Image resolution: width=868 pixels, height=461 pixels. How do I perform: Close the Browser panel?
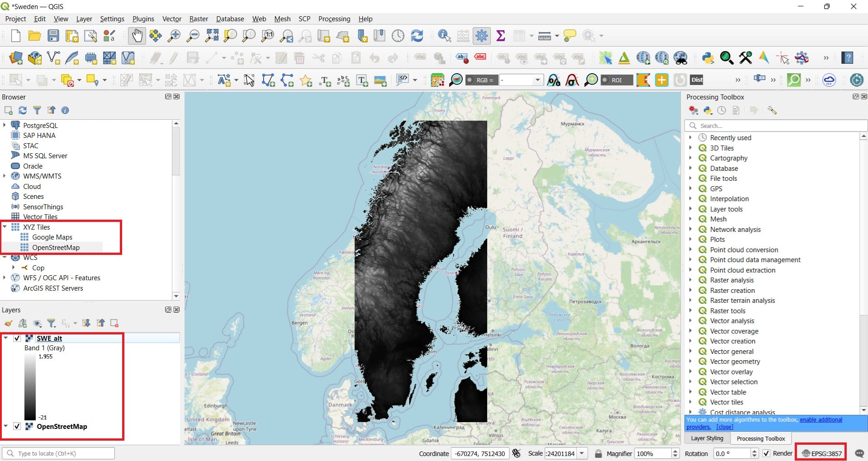176,97
